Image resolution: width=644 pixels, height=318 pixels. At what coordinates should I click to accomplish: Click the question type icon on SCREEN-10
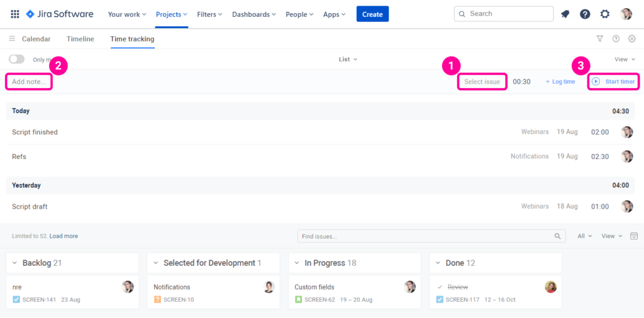(x=157, y=300)
